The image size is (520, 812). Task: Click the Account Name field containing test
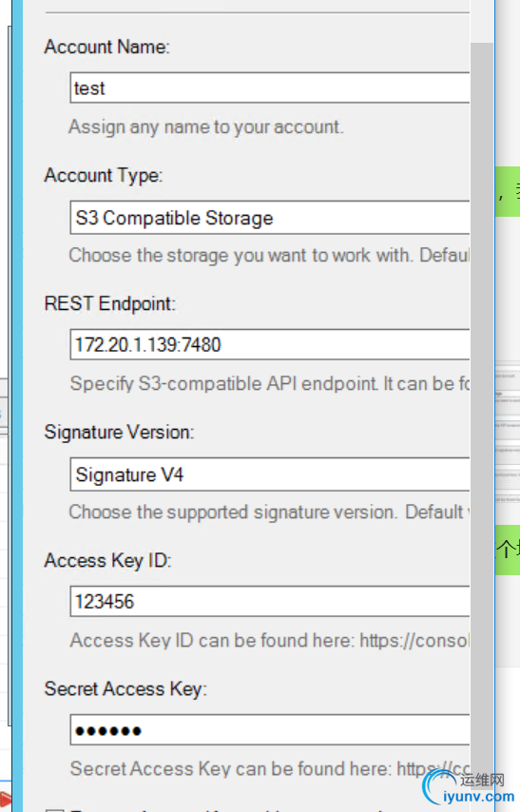coord(270,87)
